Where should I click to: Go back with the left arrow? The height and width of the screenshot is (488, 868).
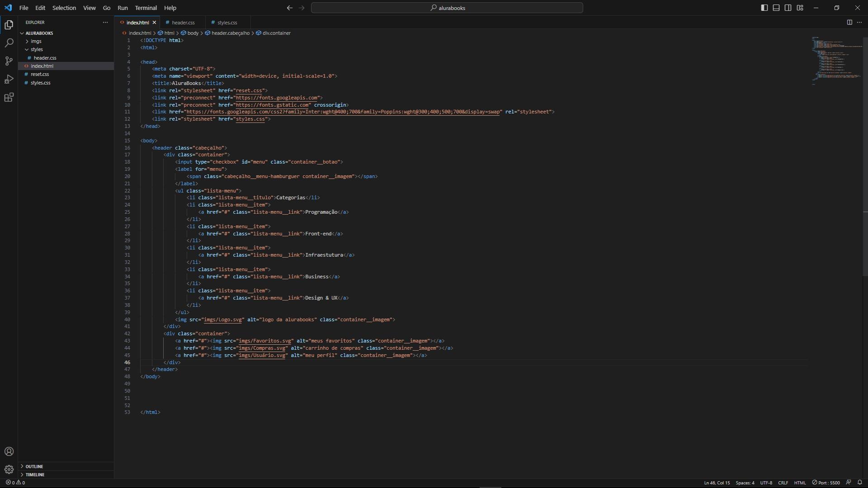pos(289,8)
